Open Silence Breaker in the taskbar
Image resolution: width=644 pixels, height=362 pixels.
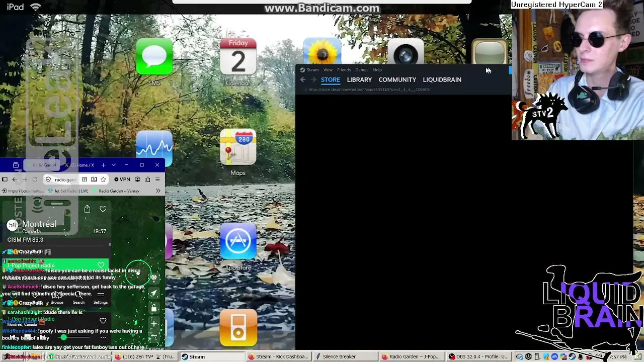tap(346, 357)
